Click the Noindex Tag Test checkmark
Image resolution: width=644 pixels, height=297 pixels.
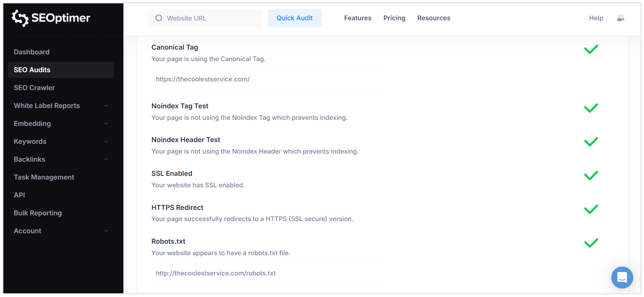591,108
